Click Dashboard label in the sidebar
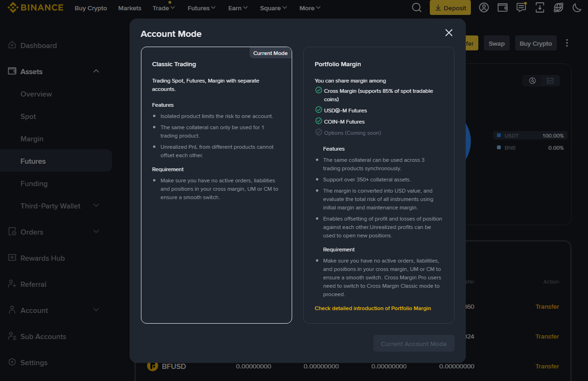Screen dimensions: 588x381 click(39, 45)
